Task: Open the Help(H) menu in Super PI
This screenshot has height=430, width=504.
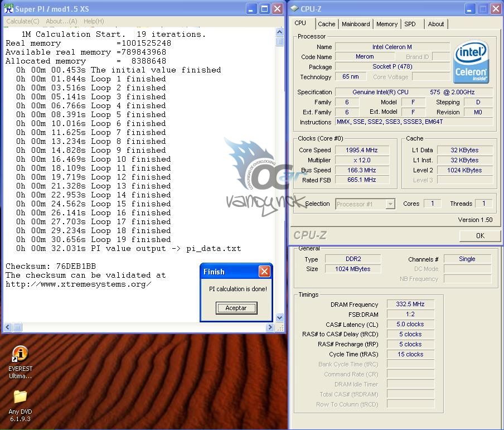Action: click(94, 21)
